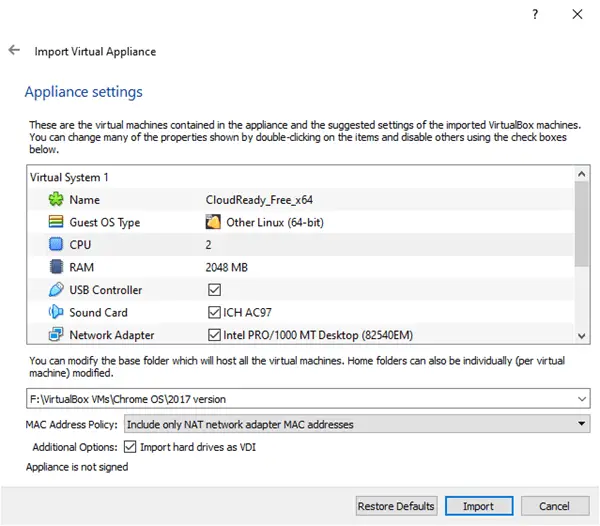Click the Cancel button
The image size is (600, 526).
(554, 506)
